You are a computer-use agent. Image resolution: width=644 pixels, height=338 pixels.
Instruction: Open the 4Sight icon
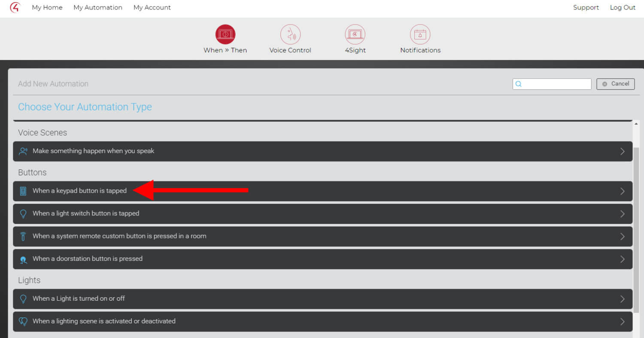tap(355, 34)
